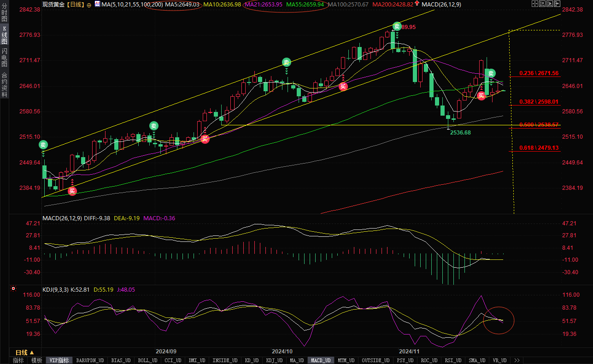593x364 pixels.
Task: Click the red up arrow before MACD header
Action: coord(417,4)
